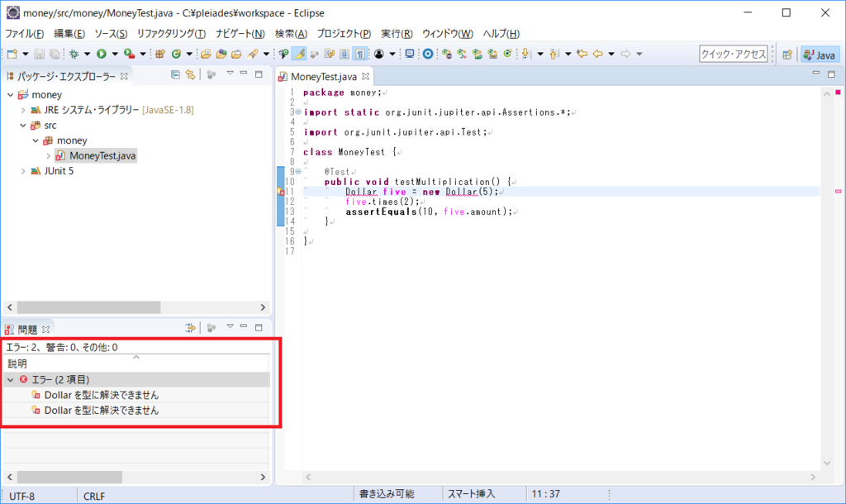Collapse the エラー (2 項目) group
The image size is (846, 504).
[10, 380]
